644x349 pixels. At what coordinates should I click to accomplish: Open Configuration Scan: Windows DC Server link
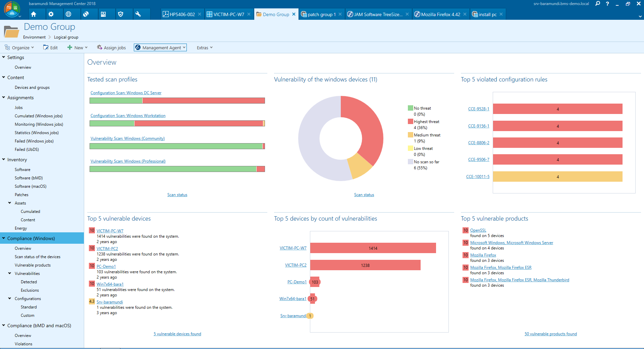[x=126, y=93]
